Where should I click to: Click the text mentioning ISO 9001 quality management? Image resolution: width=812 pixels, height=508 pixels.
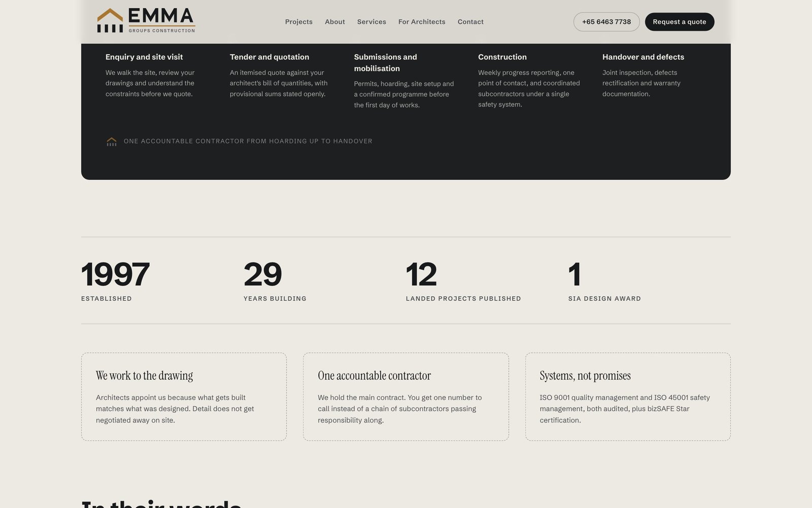click(625, 409)
